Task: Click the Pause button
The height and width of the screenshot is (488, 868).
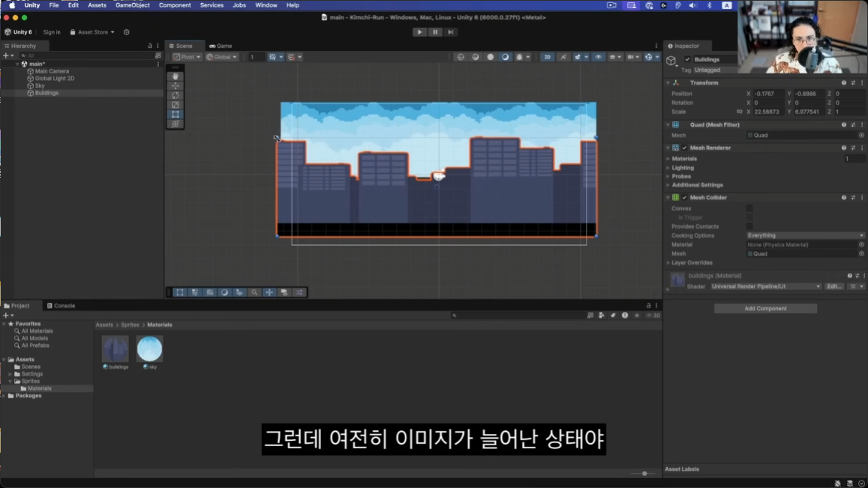Action: tap(435, 32)
